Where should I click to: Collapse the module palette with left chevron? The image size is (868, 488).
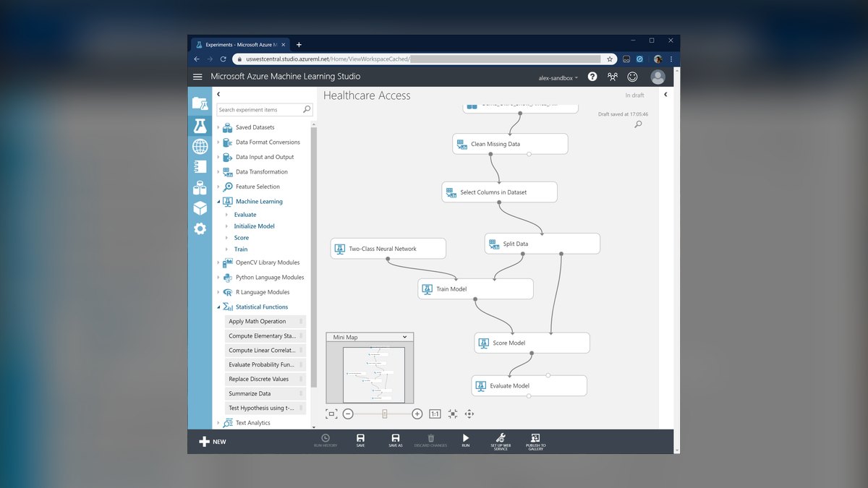(218, 95)
